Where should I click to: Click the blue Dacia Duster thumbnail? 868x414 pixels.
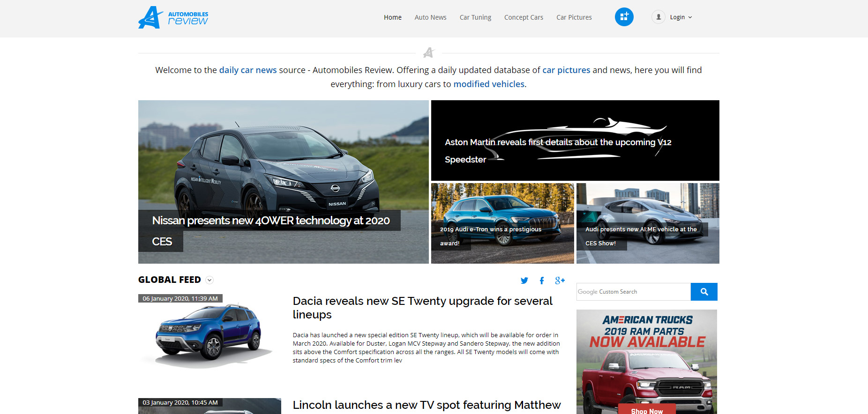click(210, 334)
